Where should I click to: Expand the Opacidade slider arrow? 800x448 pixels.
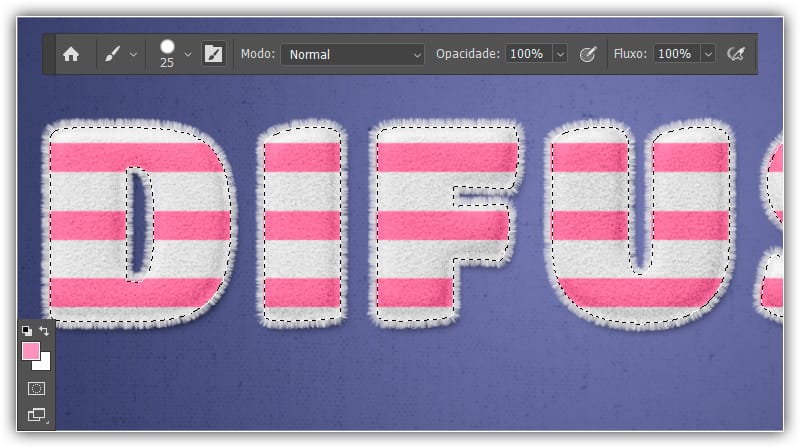560,54
